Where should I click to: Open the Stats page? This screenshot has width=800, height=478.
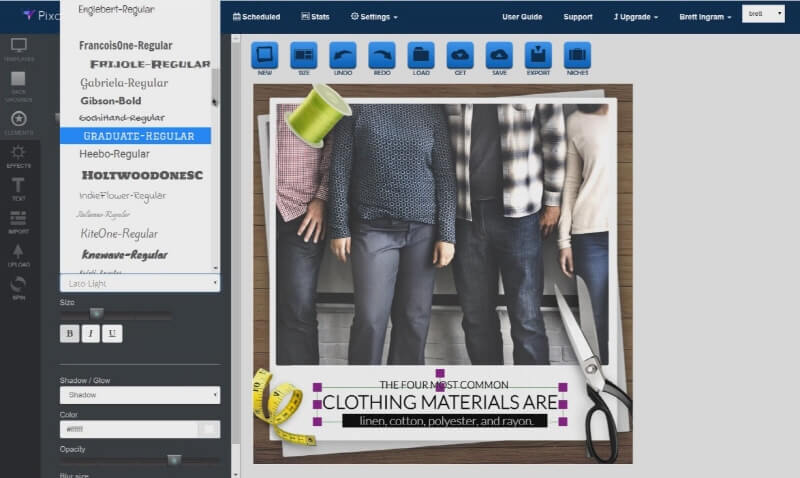(315, 17)
